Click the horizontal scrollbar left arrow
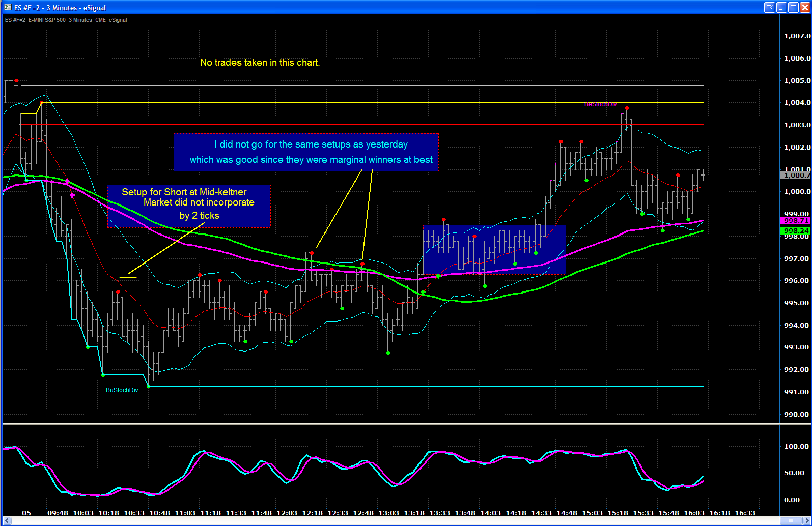The image size is (812, 526). pos(7,521)
